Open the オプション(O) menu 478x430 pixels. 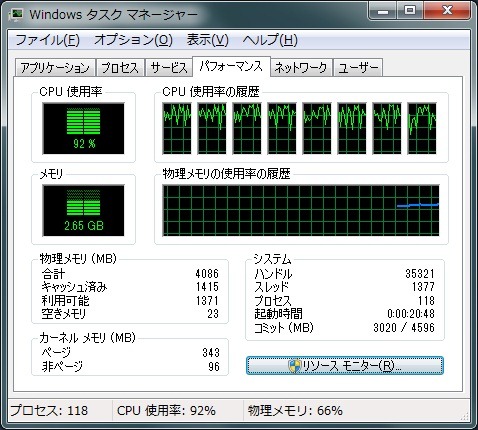click(x=133, y=40)
